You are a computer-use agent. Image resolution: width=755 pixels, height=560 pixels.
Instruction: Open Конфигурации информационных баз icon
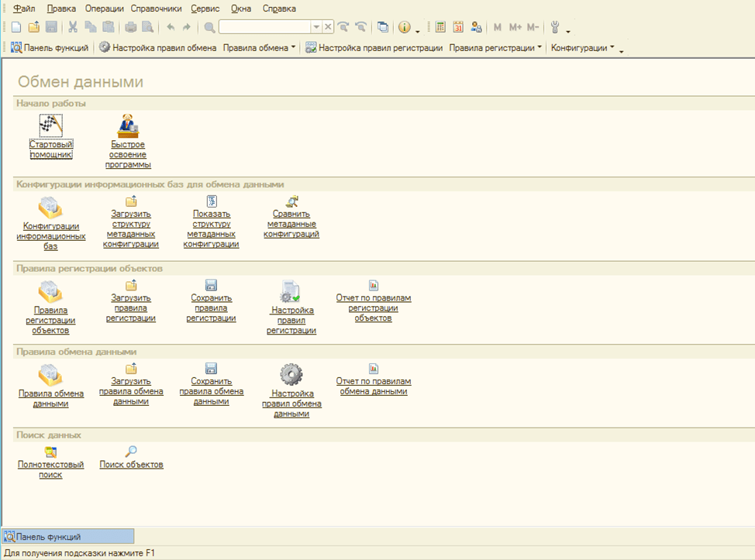[50, 208]
